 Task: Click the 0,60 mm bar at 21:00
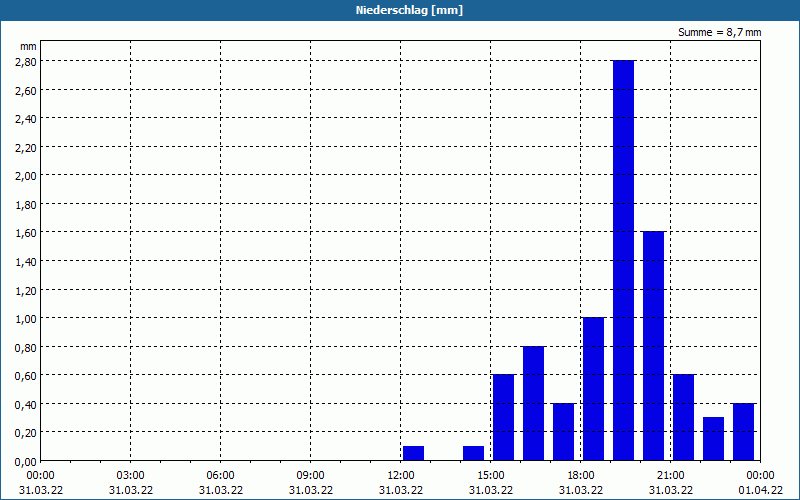coord(684,417)
